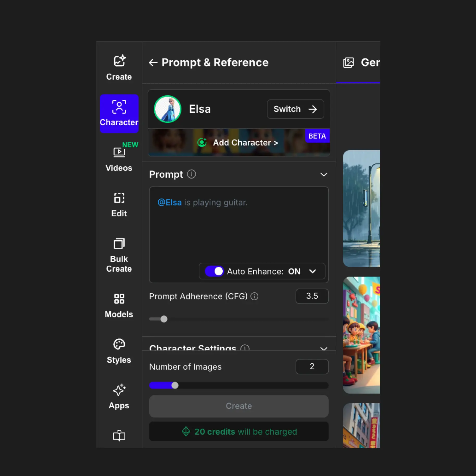Image resolution: width=476 pixels, height=476 pixels.
Task: Click the Prompt info icon
Action: pyautogui.click(x=191, y=174)
